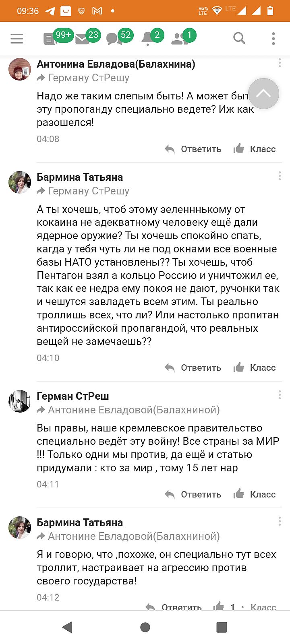Reply to Бармина Татьяна's 04:10 comment
The height and width of the screenshot is (644, 290).
(x=193, y=368)
